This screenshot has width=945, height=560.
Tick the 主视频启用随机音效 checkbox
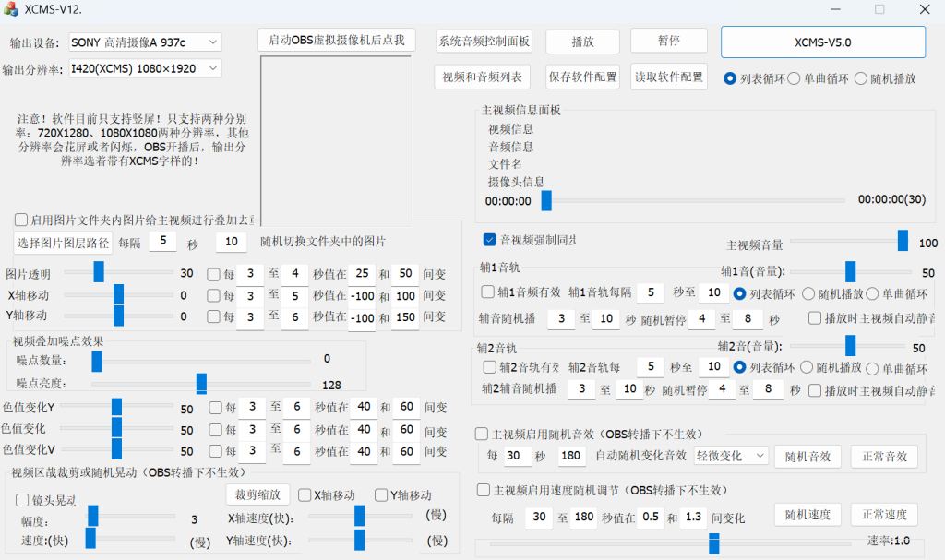coord(482,434)
